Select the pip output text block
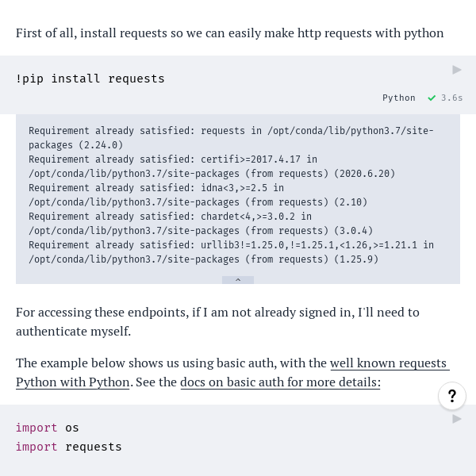The width and height of the screenshot is (476, 476). point(238,195)
